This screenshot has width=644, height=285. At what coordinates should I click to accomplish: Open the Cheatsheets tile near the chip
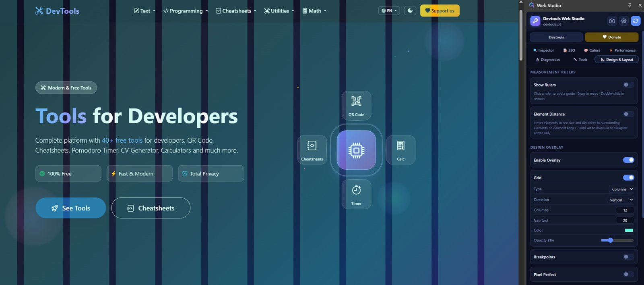coord(312,150)
